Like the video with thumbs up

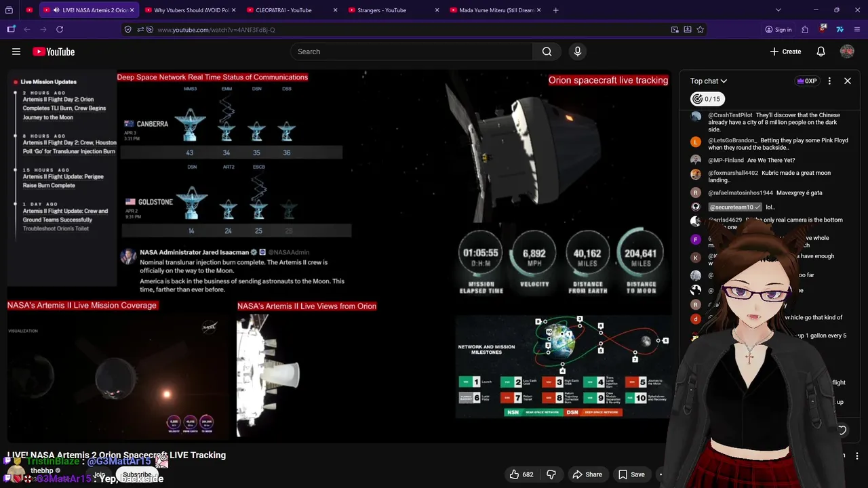tap(521, 474)
